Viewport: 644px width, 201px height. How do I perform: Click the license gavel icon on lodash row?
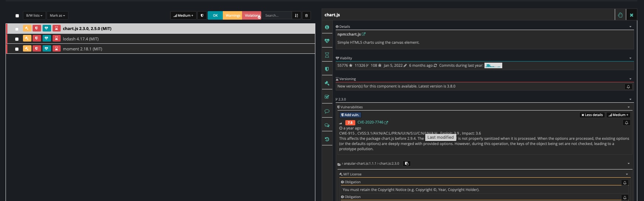(x=27, y=38)
